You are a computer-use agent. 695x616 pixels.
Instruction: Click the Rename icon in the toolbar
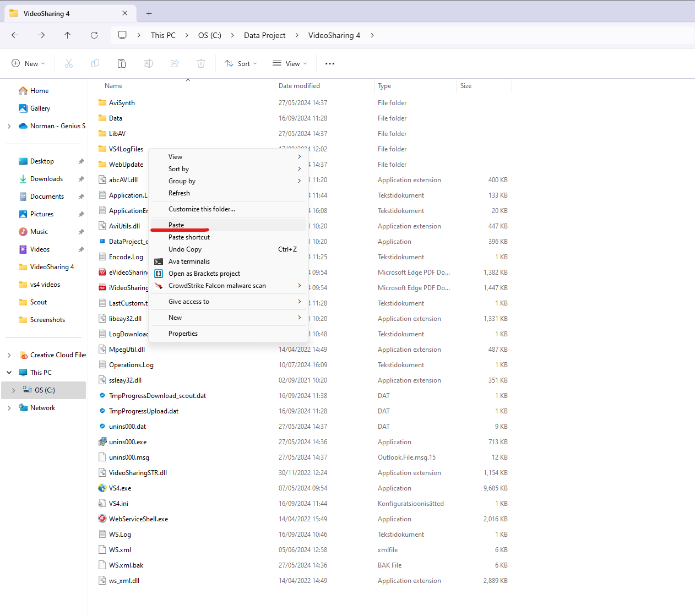click(x=148, y=64)
